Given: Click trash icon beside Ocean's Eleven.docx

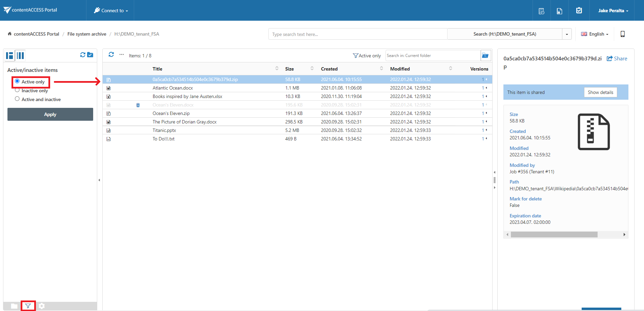Looking at the screenshot, I should (x=138, y=105).
